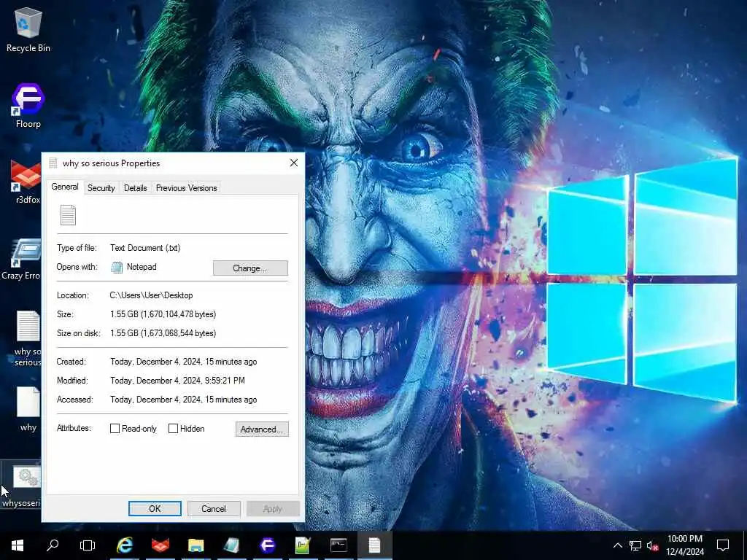The width and height of the screenshot is (747, 560).
Task: Click the size value 1.55 GB (1,670,104,478 bytes)
Action: pos(163,314)
